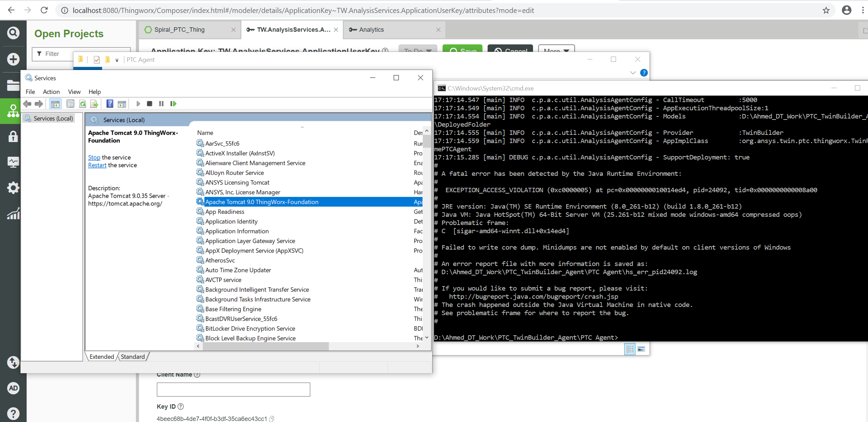Screen dimensions: 868x422
Task: Select Apache Tomcat 9.0 ThingWorx-Foundation service
Action: 262,202
